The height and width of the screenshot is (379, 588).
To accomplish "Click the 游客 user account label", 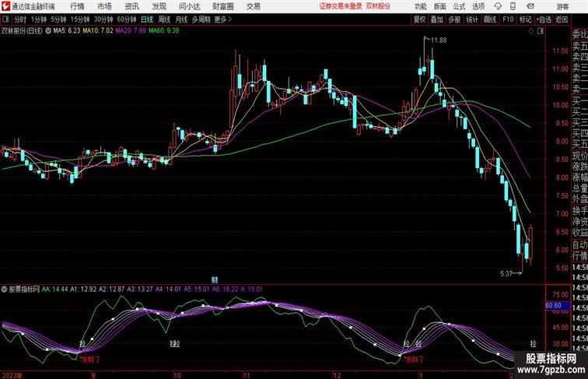I will [x=562, y=6].
